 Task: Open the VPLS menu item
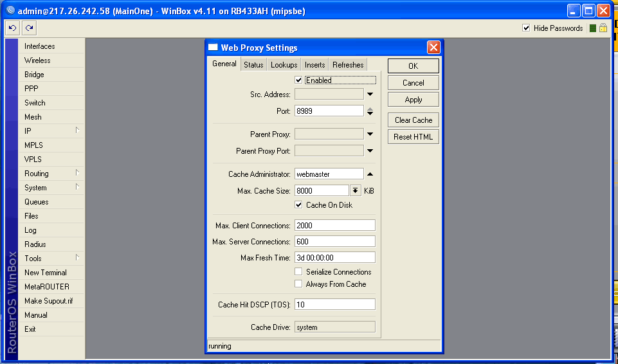click(51, 159)
